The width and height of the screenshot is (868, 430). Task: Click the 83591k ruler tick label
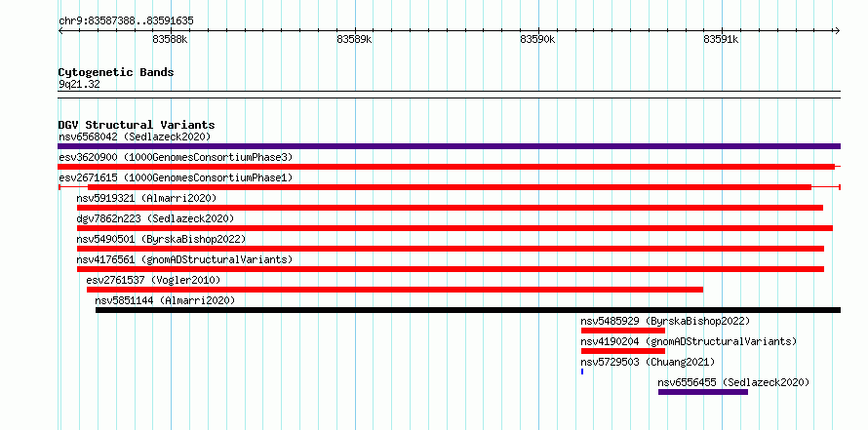click(x=722, y=39)
